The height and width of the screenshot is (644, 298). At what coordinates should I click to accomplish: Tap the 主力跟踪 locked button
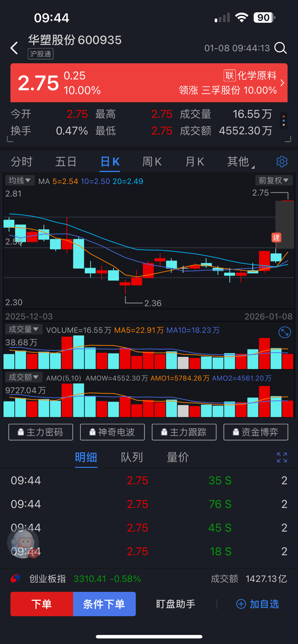184,432
